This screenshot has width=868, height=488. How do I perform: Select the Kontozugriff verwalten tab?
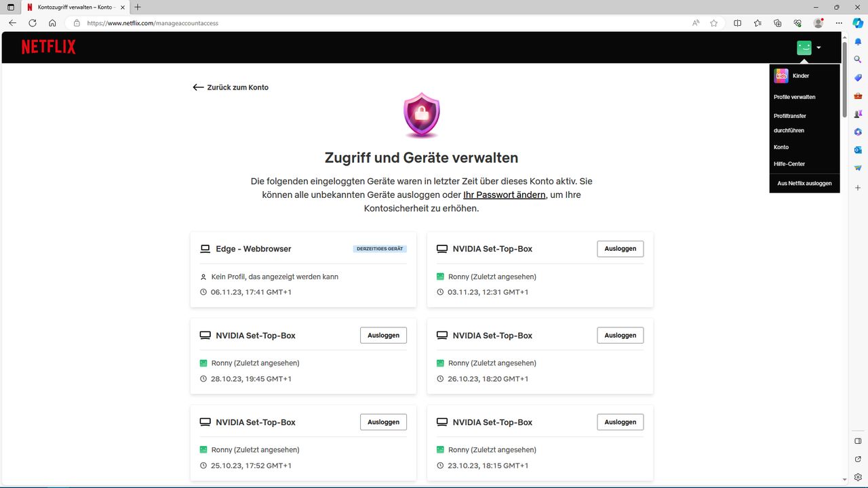click(x=75, y=7)
